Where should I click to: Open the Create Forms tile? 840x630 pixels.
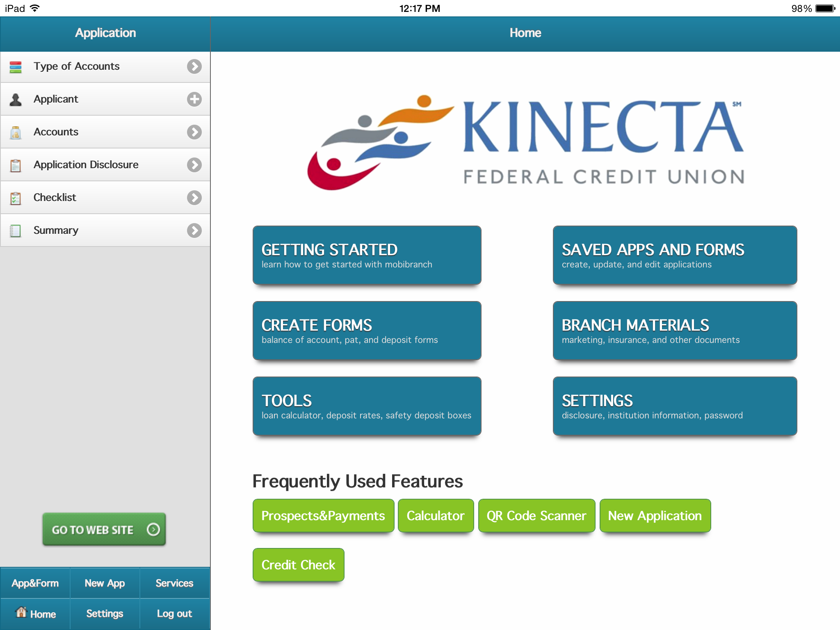point(367,331)
